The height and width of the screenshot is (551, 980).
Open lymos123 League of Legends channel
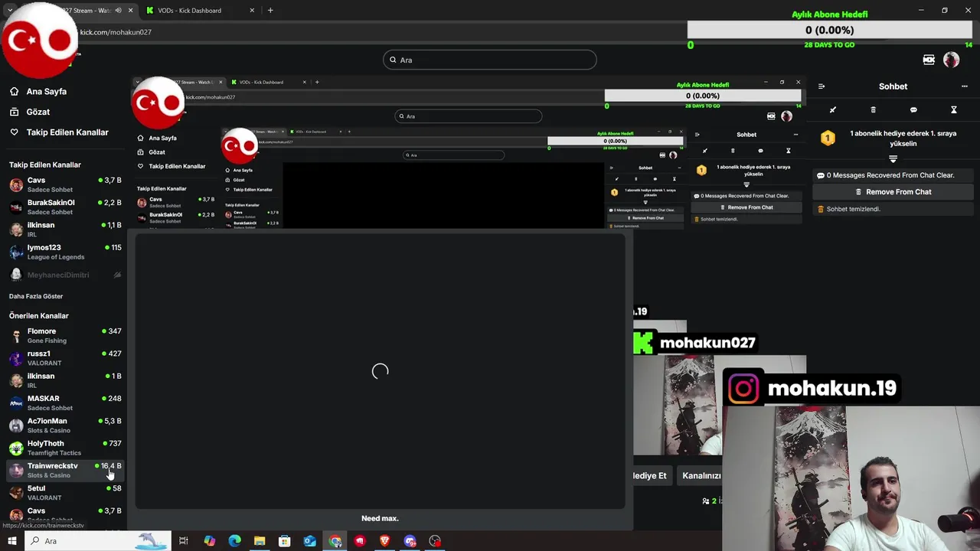click(65, 252)
